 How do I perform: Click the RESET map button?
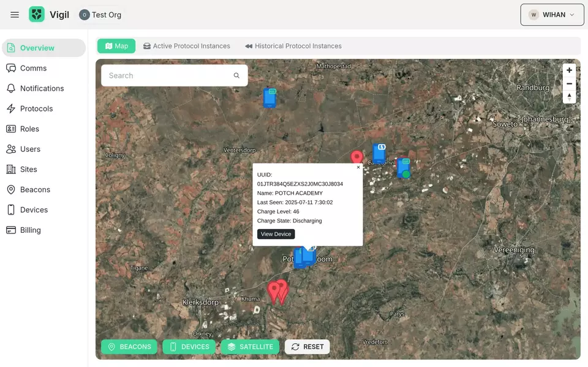307,347
